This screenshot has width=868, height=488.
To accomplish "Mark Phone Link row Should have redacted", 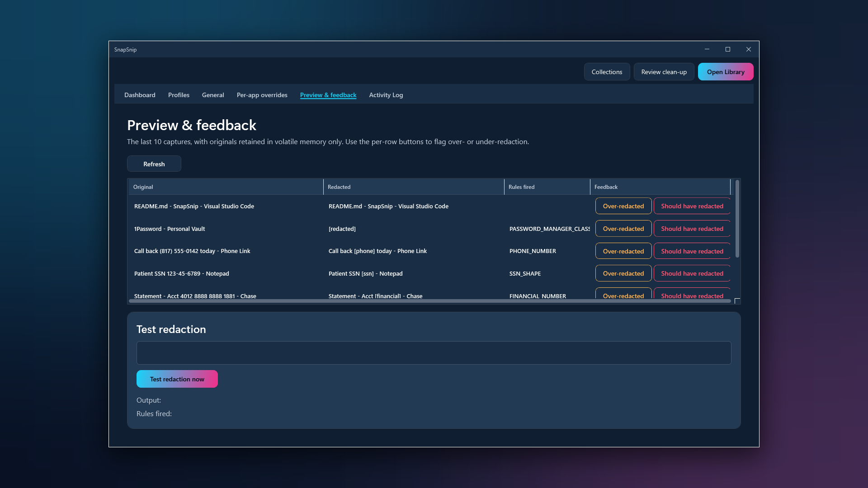I will [x=692, y=251].
